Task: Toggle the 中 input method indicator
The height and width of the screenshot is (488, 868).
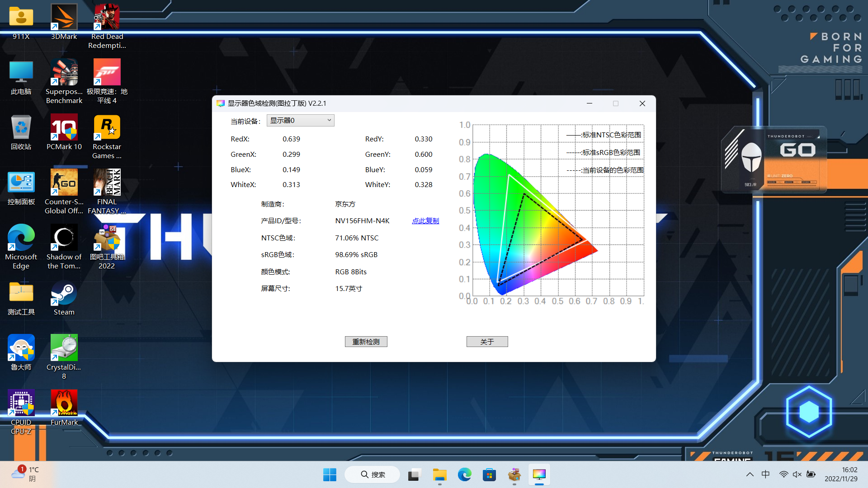Action: coord(765,474)
